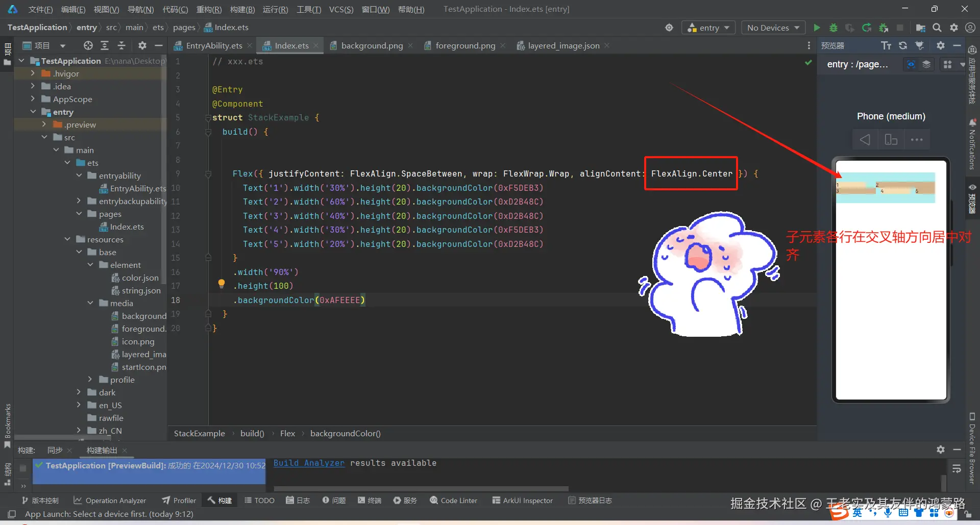The image size is (980, 525).
Task: Expand the profile folder in project tree
Action: point(90,380)
